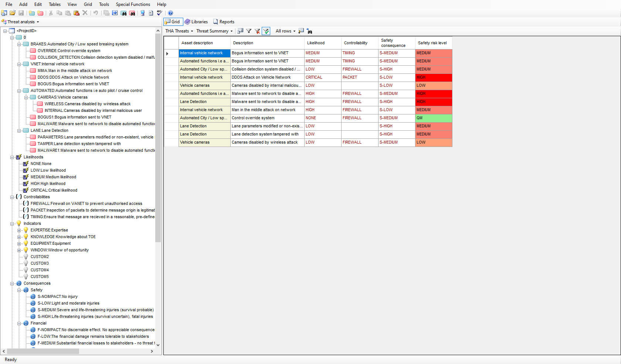621x364 pixels.
Task: Switch to the Libraries tab
Action: (x=196, y=22)
